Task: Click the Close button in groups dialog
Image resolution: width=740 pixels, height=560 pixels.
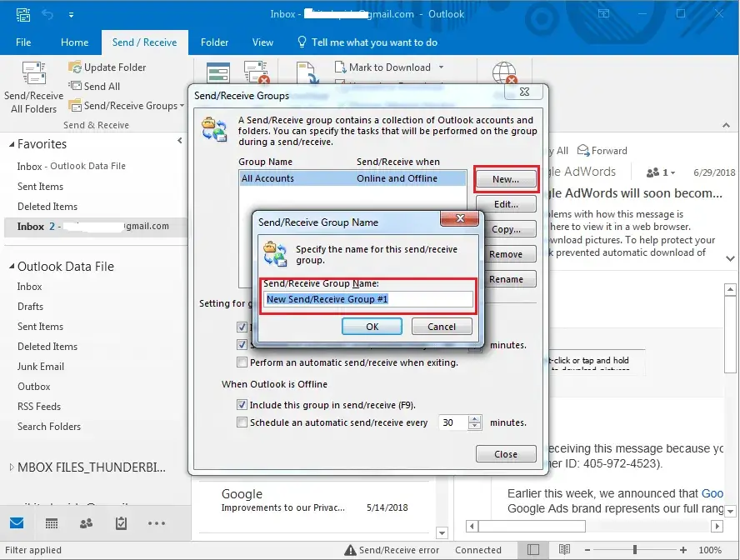Action: coord(506,454)
